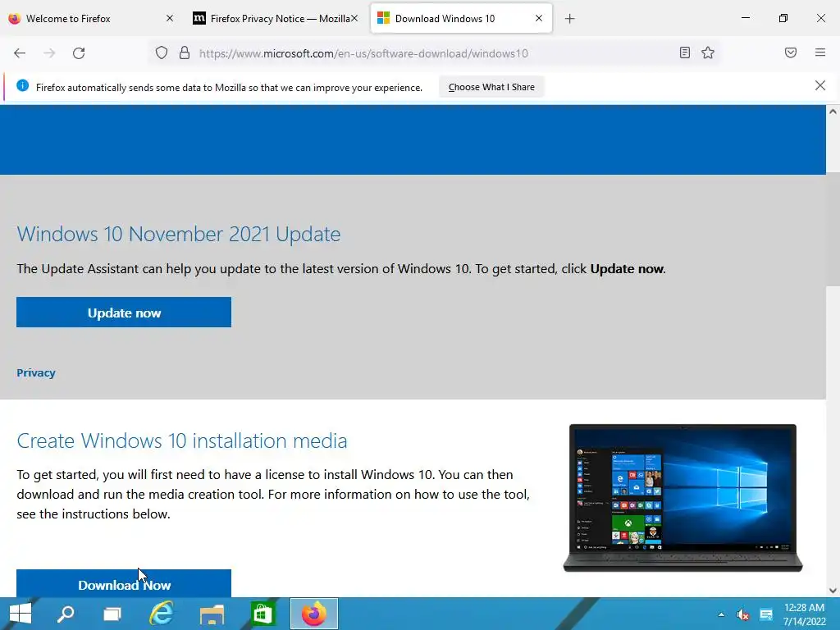Image resolution: width=840 pixels, height=630 pixels.
Task: Open the action center notifications icon
Action: (x=766, y=614)
